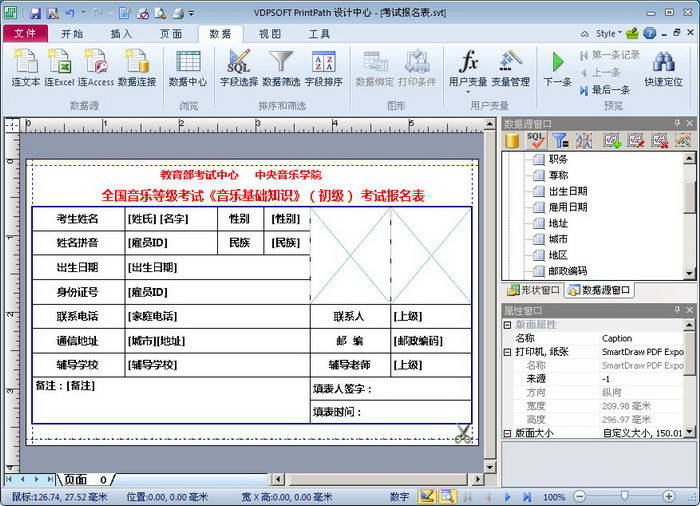Collapse the 打印机, 纸张 property group
Image resolution: width=700 pixels, height=506 pixels.
507,352
